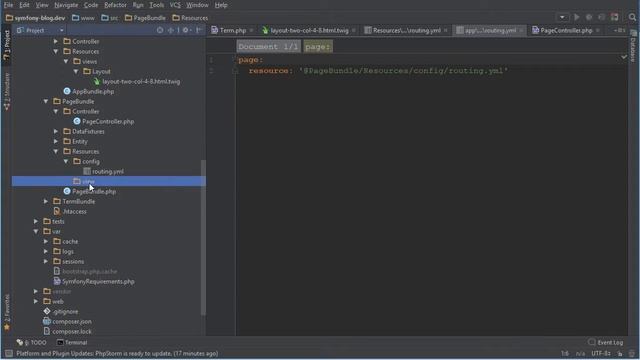Run the current configuration with the play button
Image resolution: width=640 pixels, height=360 pixels.
pos(576,17)
